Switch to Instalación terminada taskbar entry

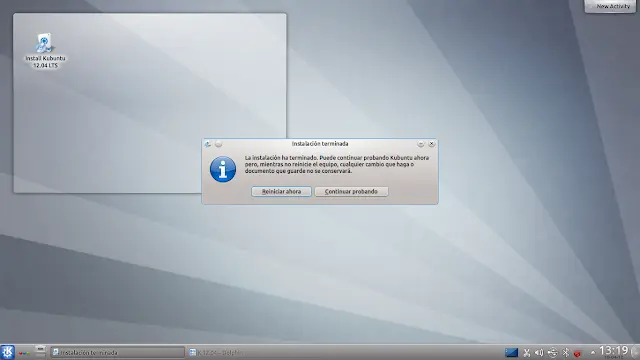(x=117, y=352)
